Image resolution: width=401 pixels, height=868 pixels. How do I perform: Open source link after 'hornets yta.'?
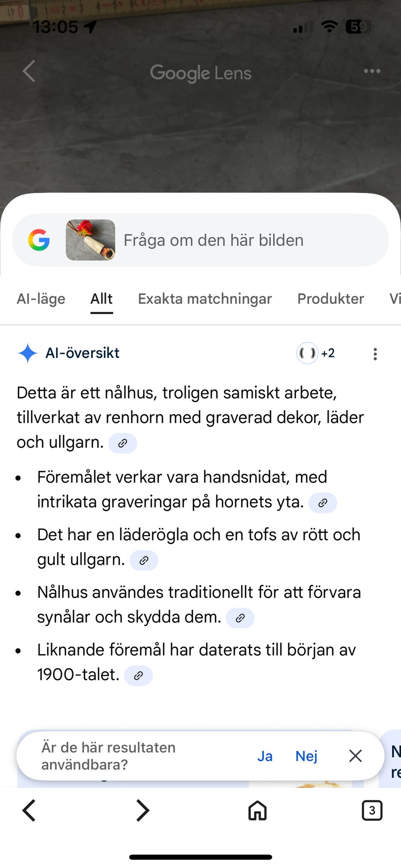322,503
